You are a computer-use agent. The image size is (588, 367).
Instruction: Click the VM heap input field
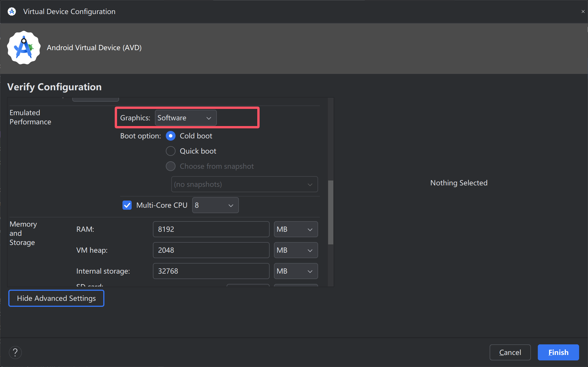[211, 250]
